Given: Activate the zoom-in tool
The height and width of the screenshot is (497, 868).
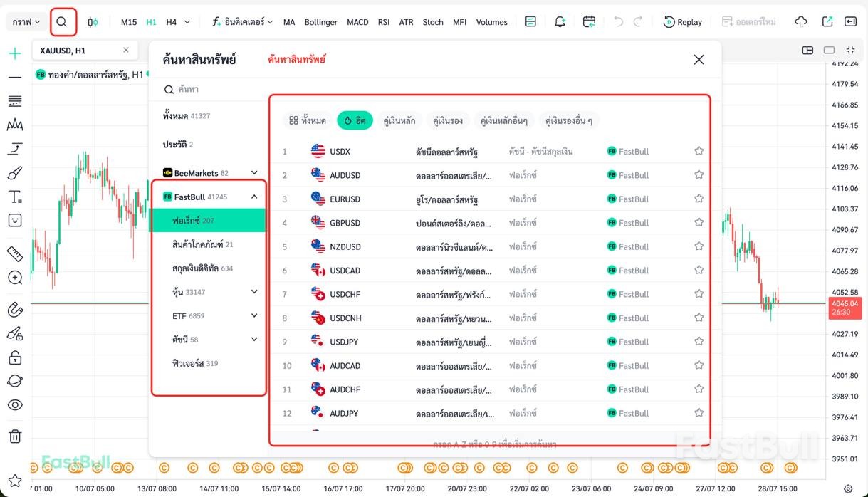Looking at the screenshot, I should click(x=15, y=278).
